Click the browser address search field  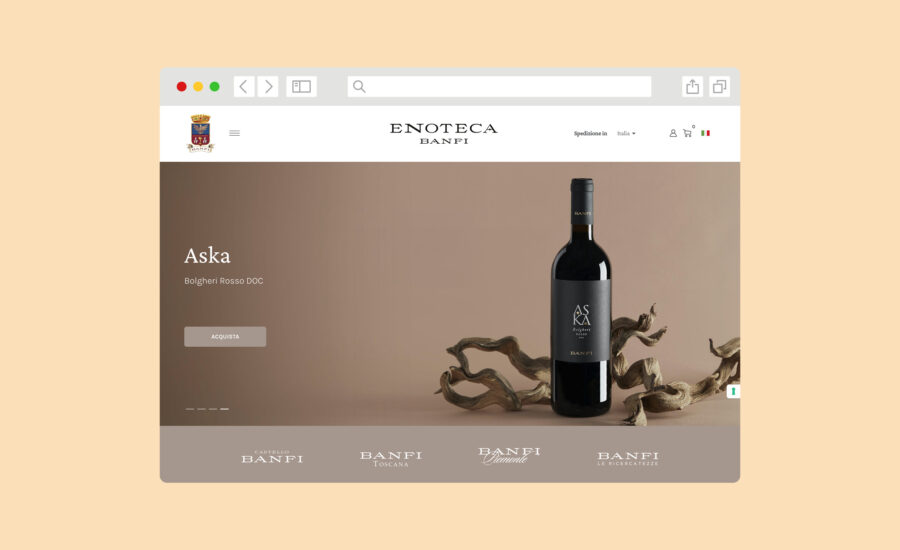pos(499,87)
